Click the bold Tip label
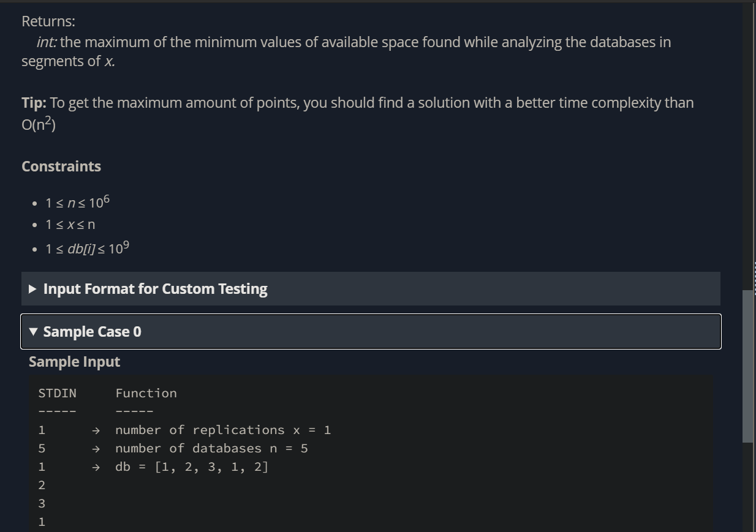 coord(34,103)
